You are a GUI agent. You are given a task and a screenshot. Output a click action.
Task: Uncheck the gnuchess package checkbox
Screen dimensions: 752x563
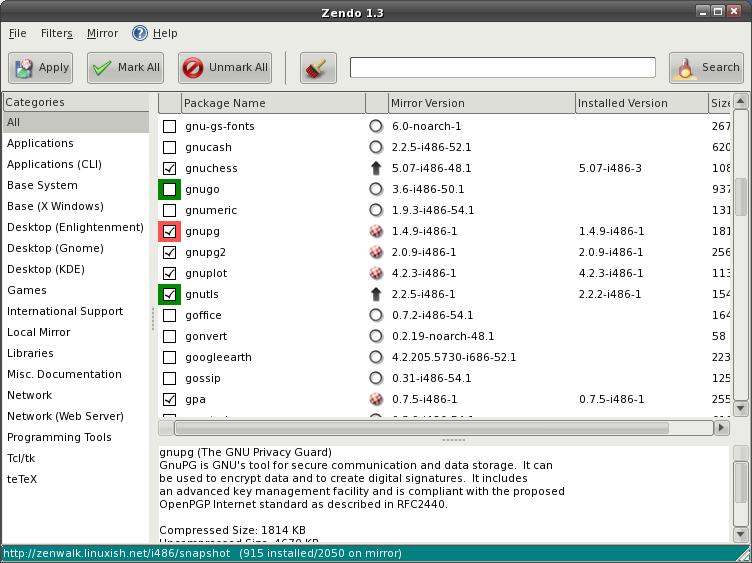(x=169, y=168)
